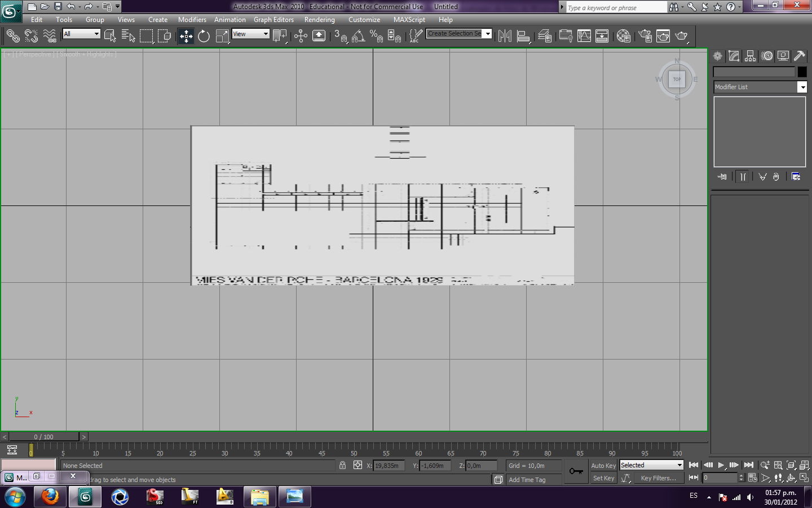Viewport: 812px width, 508px height.
Task: Show the Rendered Frame Window
Action: (663, 36)
